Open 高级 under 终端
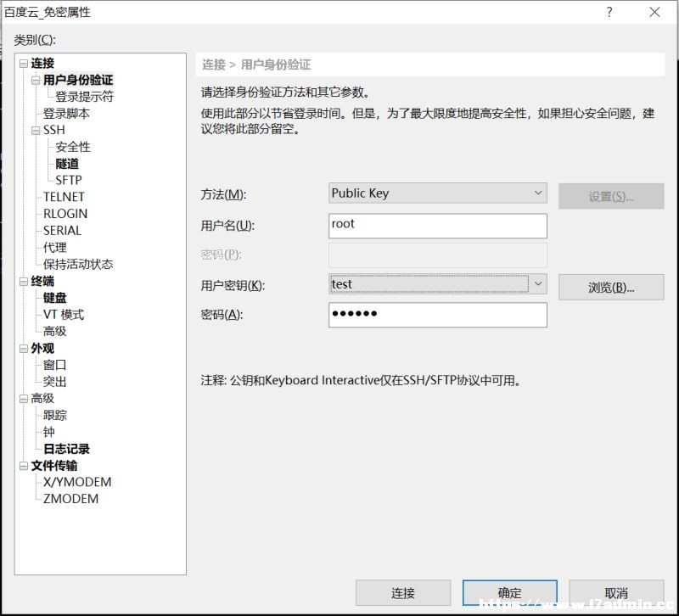 54,332
